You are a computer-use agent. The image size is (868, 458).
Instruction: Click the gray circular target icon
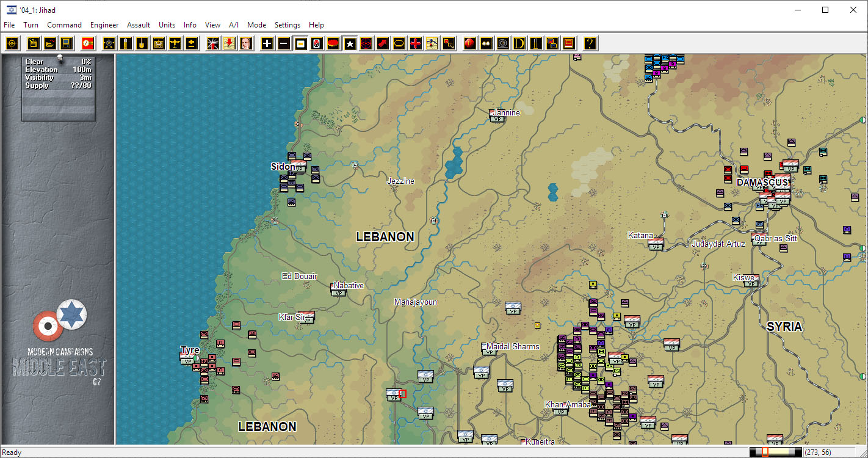pyautogui.click(x=503, y=43)
